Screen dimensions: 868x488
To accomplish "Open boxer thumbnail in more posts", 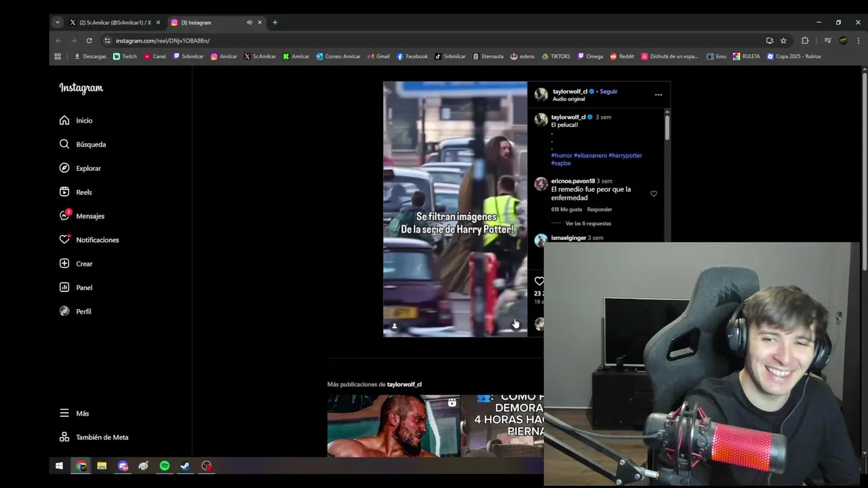I will click(x=393, y=426).
